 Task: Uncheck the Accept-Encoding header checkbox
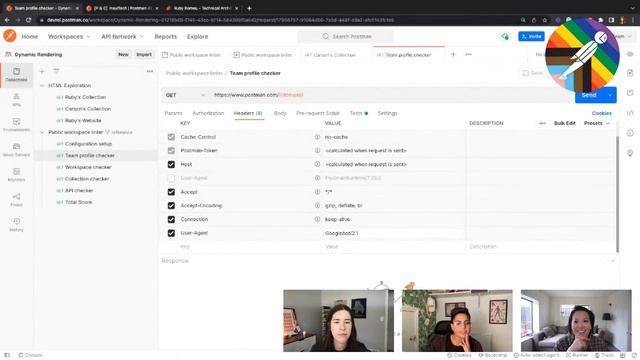pyautogui.click(x=171, y=205)
